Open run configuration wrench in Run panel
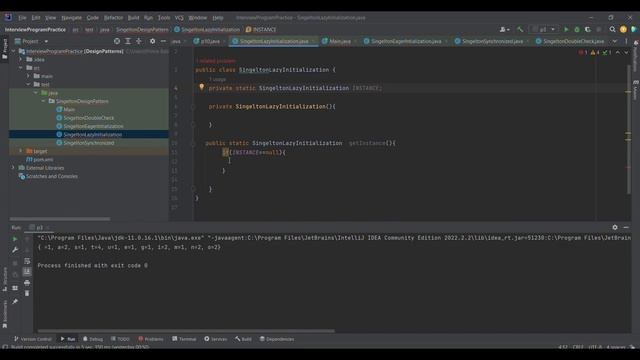 pos(15,249)
